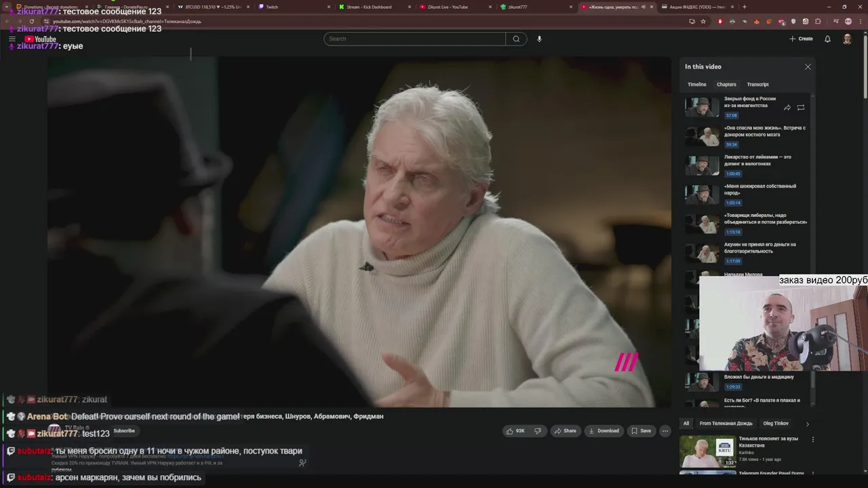Screen dimensions: 868x488
Task: Open the tab search dropdown arrow
Action: click(x=7, y=7)
